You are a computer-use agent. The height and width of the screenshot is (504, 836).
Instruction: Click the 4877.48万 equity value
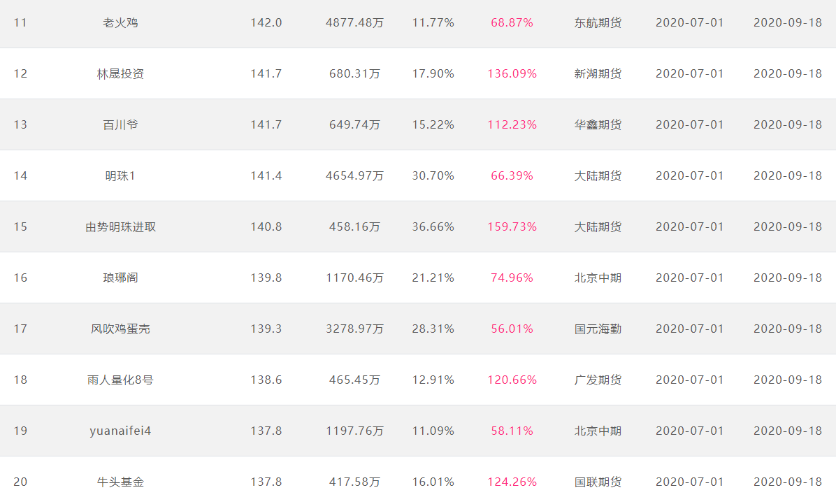(x=354, y=23)
